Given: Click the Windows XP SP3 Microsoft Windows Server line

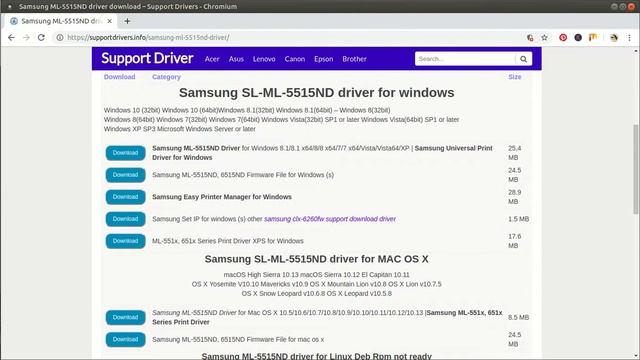Looking at the screenshot, I should pos(180,129).
